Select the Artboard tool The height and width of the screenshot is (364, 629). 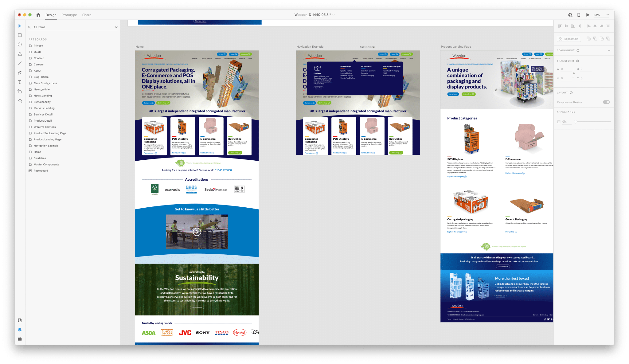pos(20,92)
